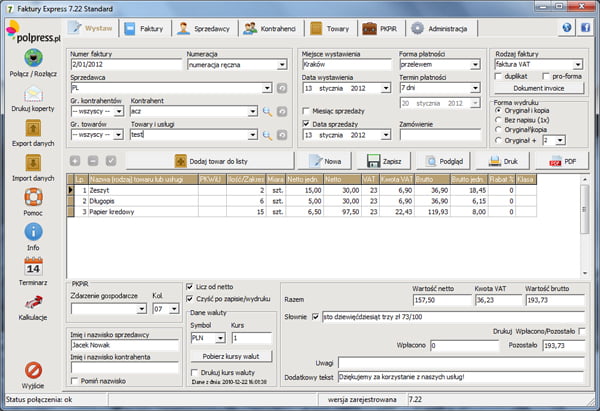Open the Terminarz calendar icon
Viewport: 600px width, 411px height.
(x=32, y=267)
